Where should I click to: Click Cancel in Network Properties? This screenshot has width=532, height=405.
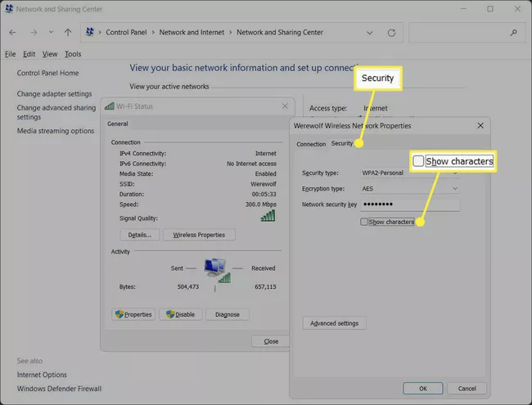click(x=467, y=389)
